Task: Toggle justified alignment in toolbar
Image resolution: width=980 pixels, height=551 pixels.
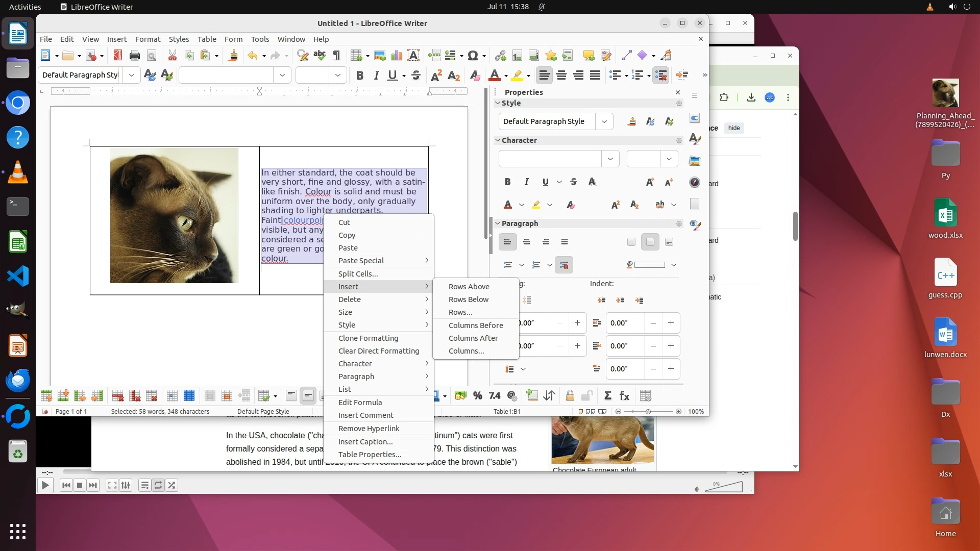Action: [x=595, y=76]
